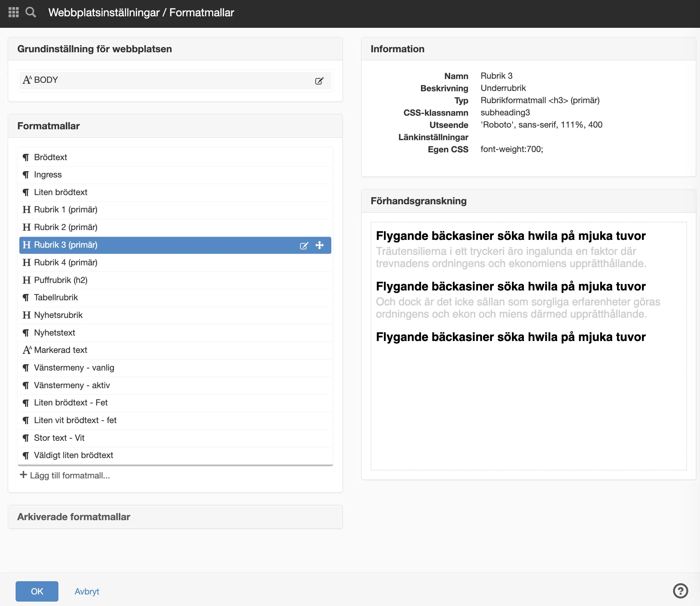
Task: Click the H icon beside Rubrik 1
Action: (x=26, y=210)
